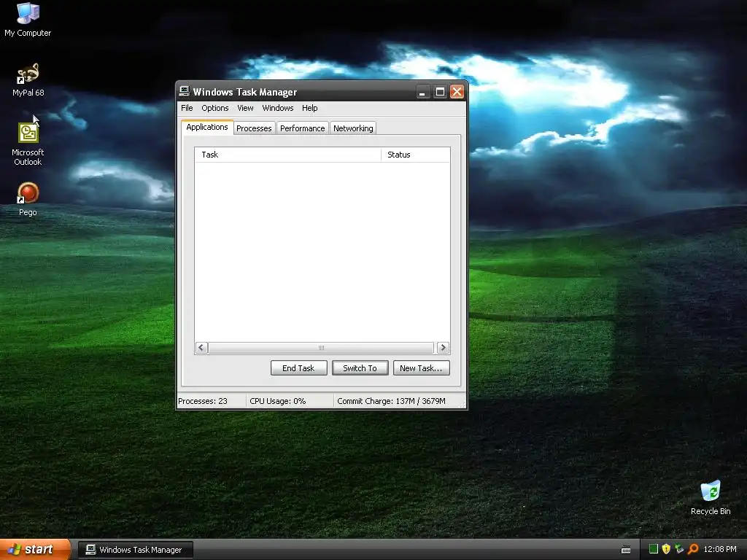The height and width of the screenshot is (560, 747).
Task: Minimize the Task Manager window
Action: (422, 91)
